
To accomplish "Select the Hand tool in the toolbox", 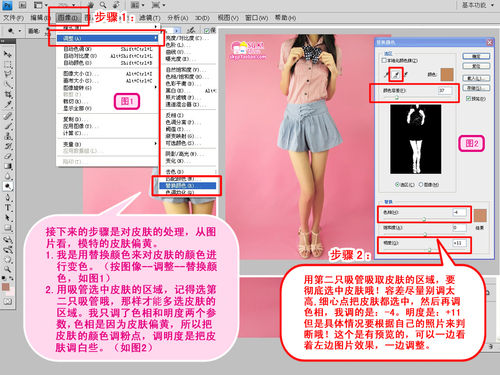I will click(7, 259).
